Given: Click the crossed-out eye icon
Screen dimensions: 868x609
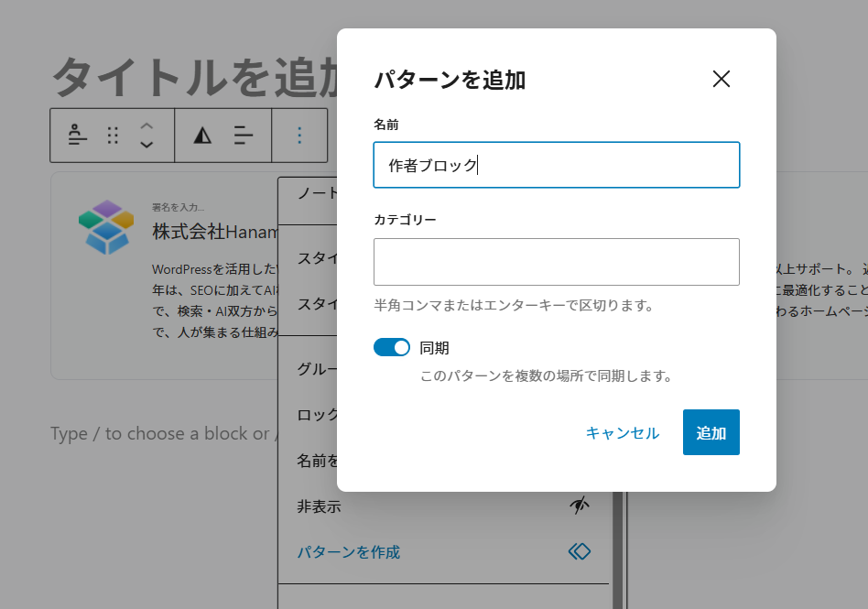Looking at the screenshot, I should (579, 506).
